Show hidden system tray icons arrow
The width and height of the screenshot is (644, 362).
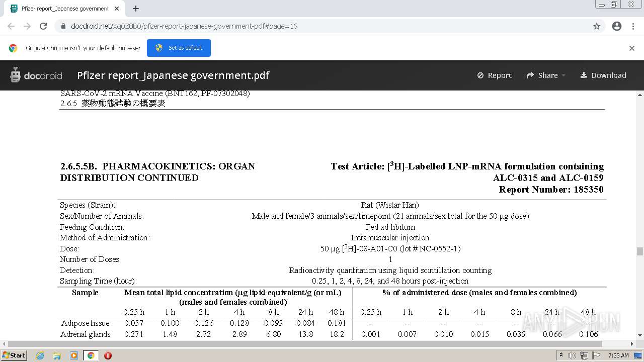[x=561, y=355]
